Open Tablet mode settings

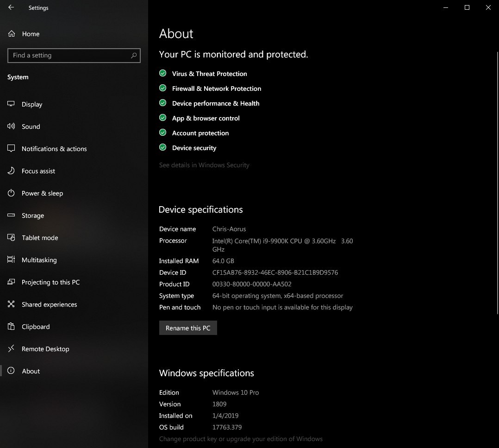click(x=40, y=238)
